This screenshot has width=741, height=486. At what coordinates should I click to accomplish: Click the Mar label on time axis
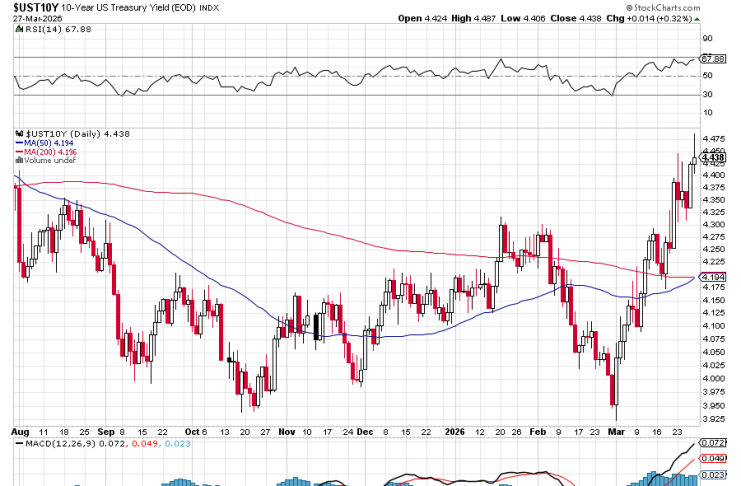pos(615,430)
